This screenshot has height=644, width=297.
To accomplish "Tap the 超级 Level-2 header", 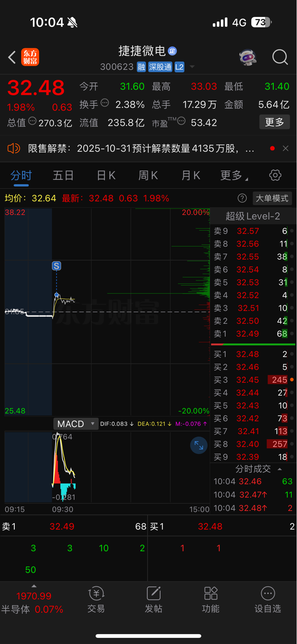I will (x=253, y=216).
